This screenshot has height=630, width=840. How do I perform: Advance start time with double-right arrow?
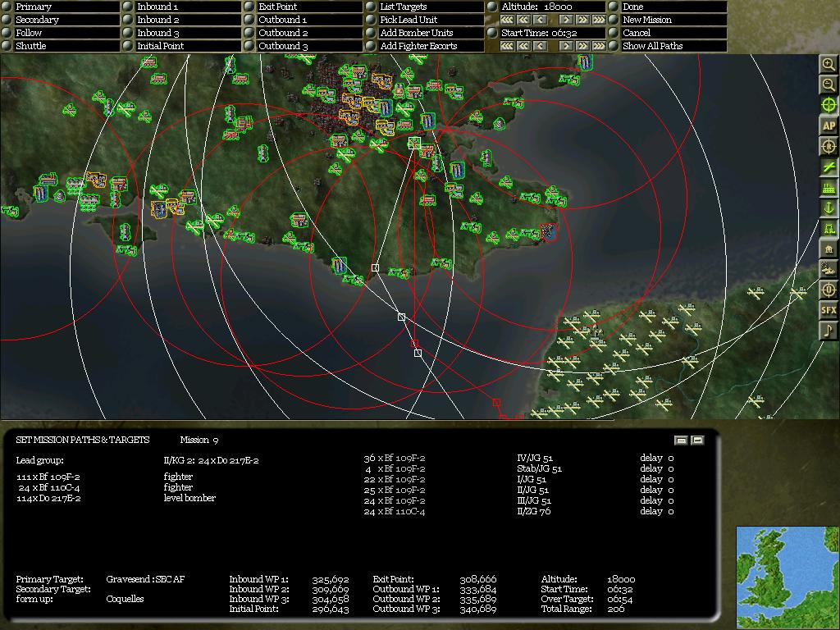[582, 46]
